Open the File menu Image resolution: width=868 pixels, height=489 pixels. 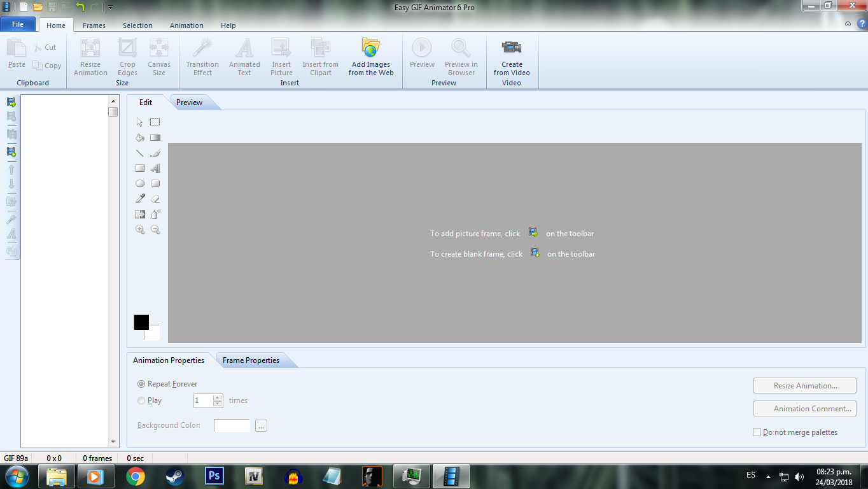point(18,24)
